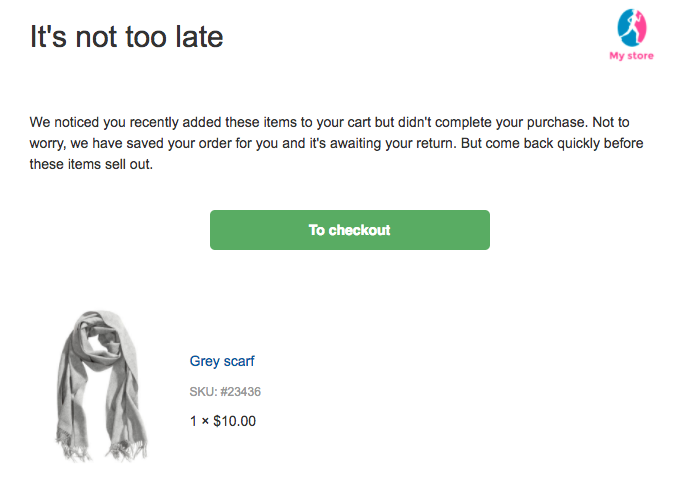Click the "$10.00" price amount

click(x=234, y=421)
